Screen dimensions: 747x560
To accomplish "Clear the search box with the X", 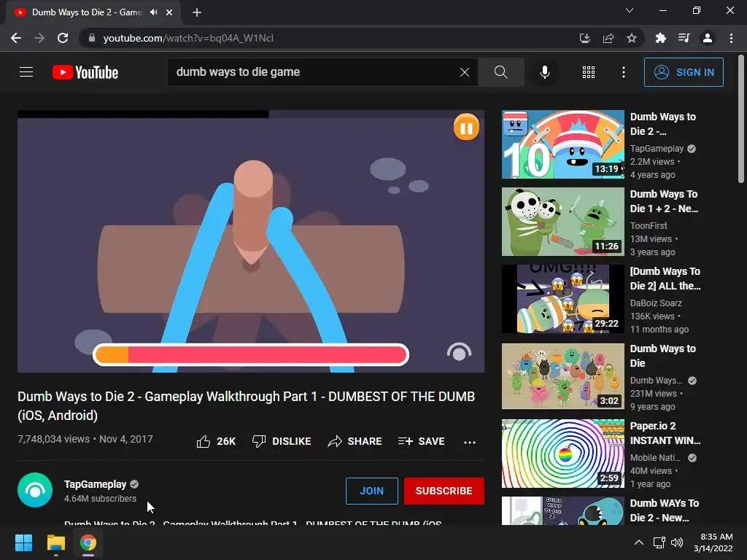I will [x=465, y=72].
